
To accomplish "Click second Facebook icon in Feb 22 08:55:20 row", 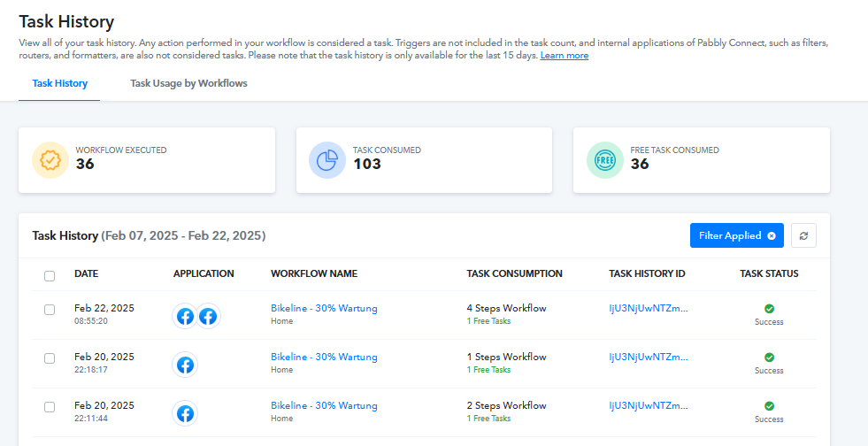I will [208, 317].
